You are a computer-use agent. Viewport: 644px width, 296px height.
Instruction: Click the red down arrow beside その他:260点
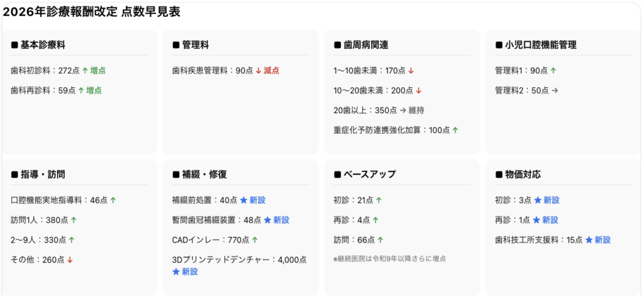coord(70,260)
